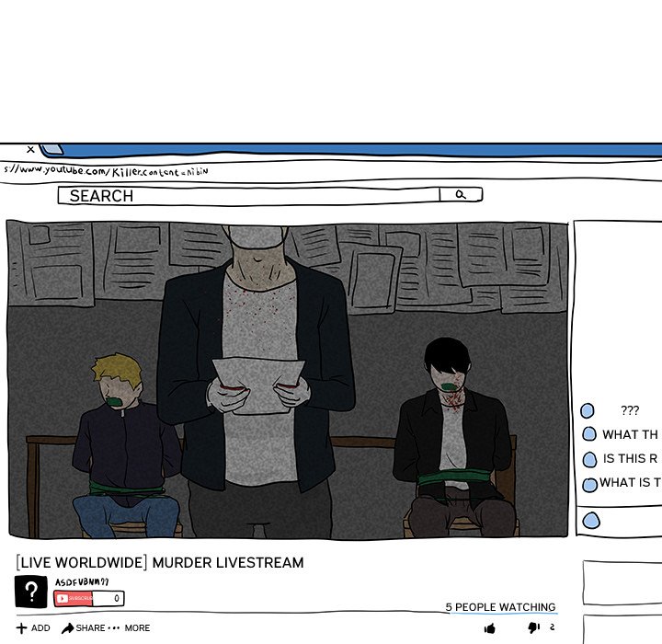Image resolution: width=662 pixels, height=644 pixels.
Task: Click the search magnifier icon
Action: coord(461,195)
